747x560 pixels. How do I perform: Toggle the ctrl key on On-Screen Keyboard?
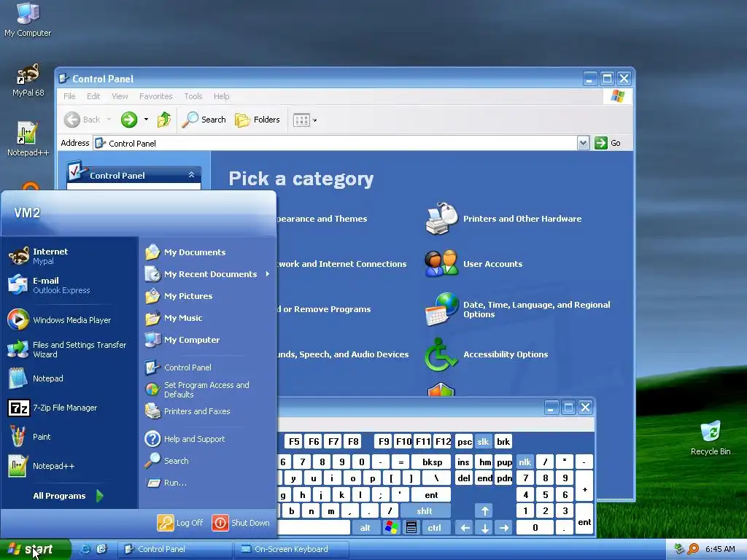[435, 528]
